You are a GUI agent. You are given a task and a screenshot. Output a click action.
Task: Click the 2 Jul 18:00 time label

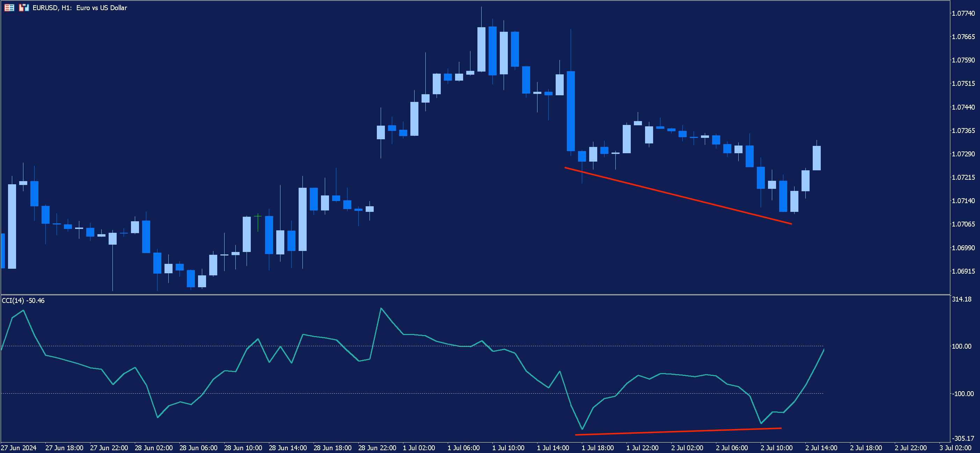pyautogui.click(x=866, y=448)
